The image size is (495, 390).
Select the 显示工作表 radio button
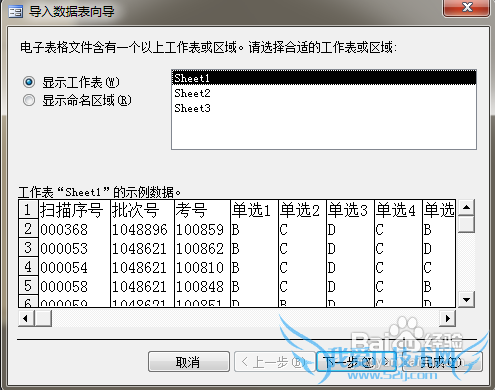(29, 82)
